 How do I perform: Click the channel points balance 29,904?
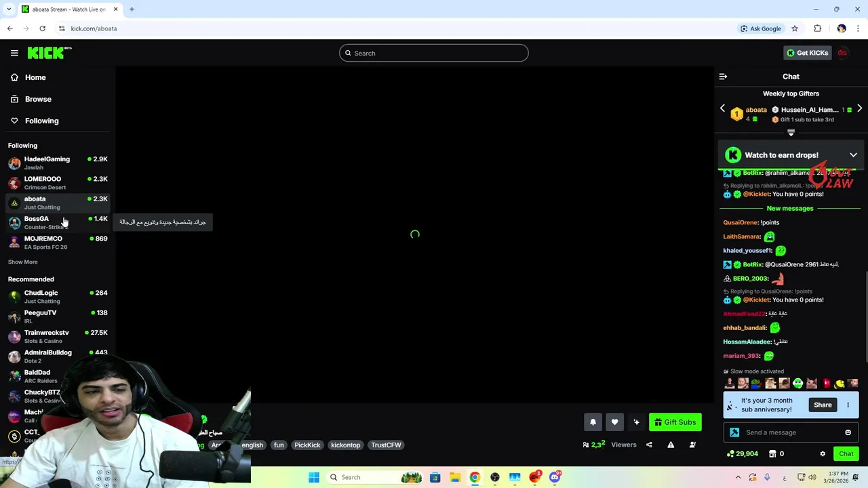tap(742, 454)
